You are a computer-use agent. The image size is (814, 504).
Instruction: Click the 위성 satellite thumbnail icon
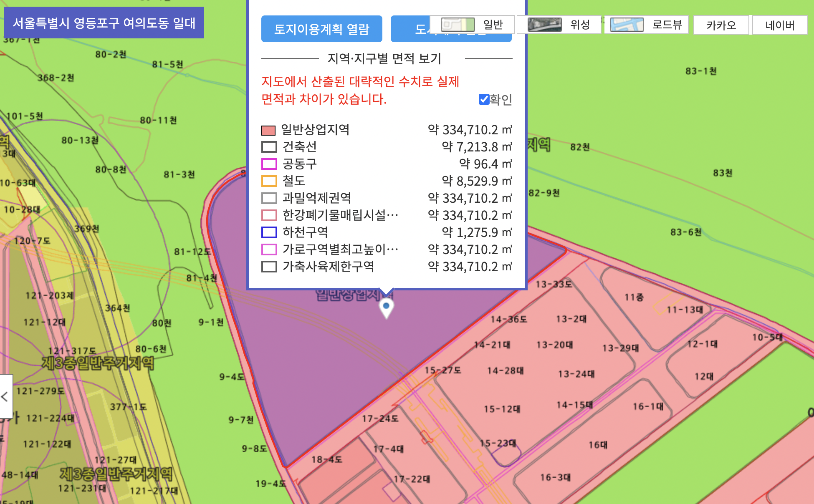(544, 25)
